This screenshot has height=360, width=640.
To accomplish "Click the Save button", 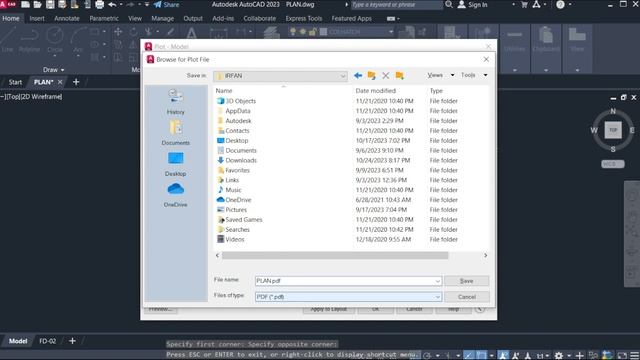I will pyautogui.click(x=467, y=281).
